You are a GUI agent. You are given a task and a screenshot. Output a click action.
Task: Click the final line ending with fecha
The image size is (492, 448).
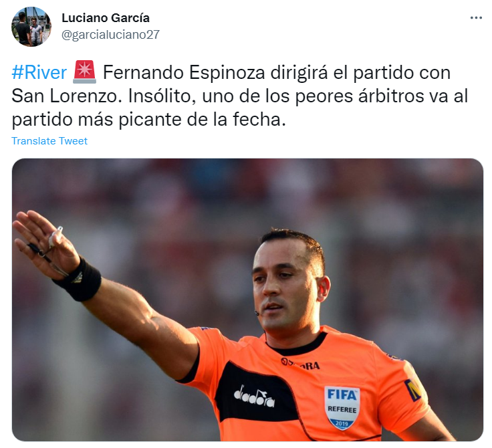pyautogui.click(x=148, y=119)
